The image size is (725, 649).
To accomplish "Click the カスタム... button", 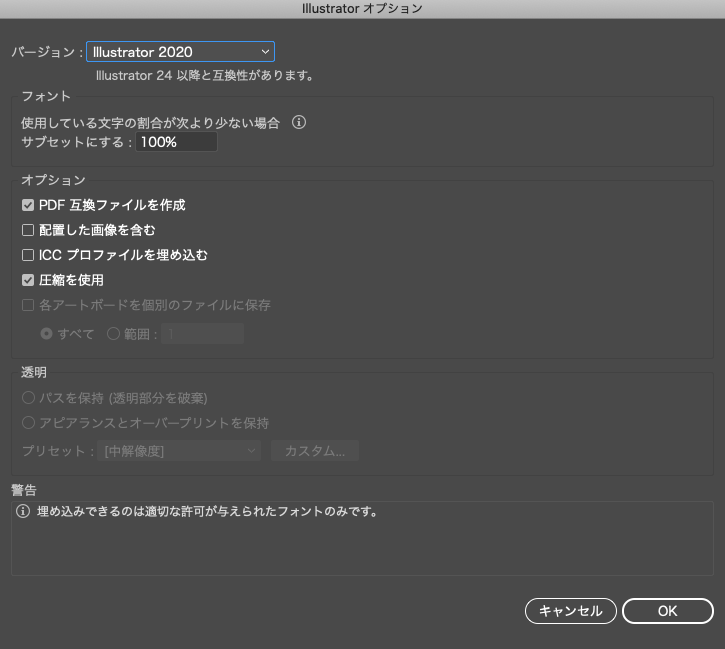I will (x=315, y=451).
